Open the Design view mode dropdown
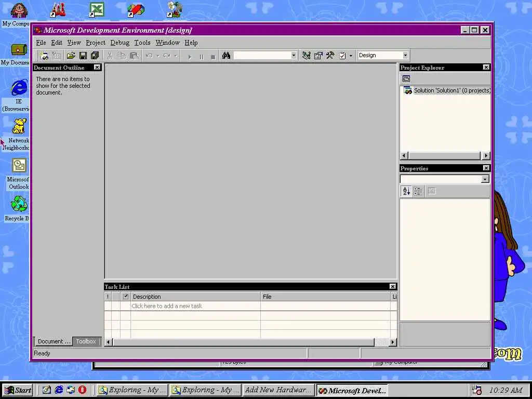The height and width of the screenshot is (399, 532). tap(405, 55)
